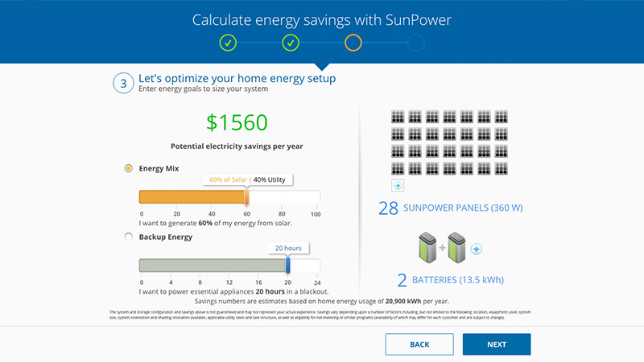Click the $1560 savings amount

[237, 122]
